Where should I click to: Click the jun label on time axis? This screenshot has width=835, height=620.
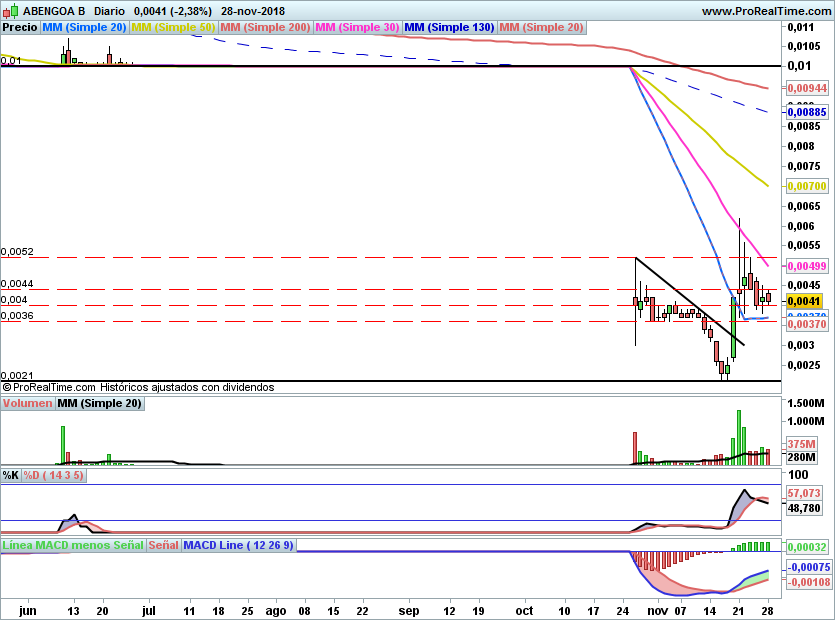tap(28, 611)
